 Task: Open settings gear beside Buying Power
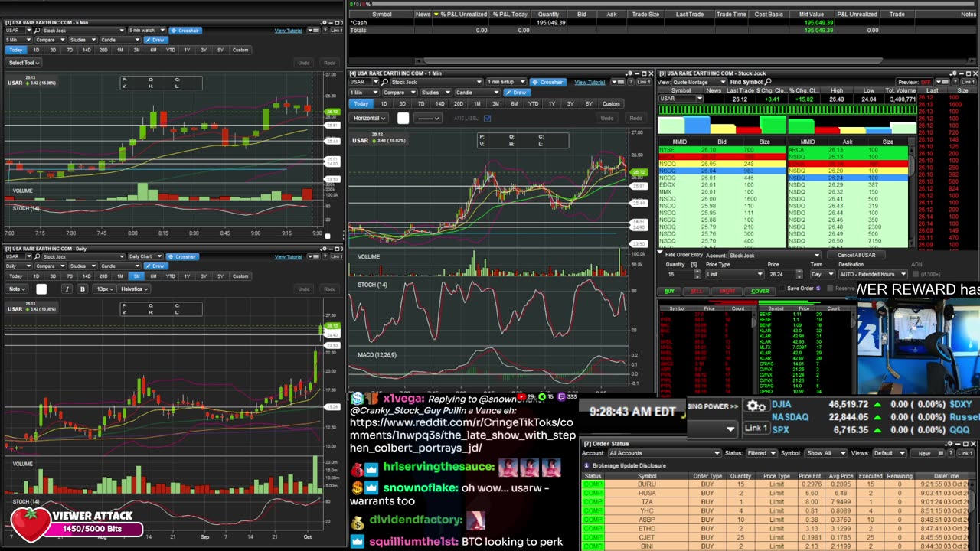click(756, 406)
